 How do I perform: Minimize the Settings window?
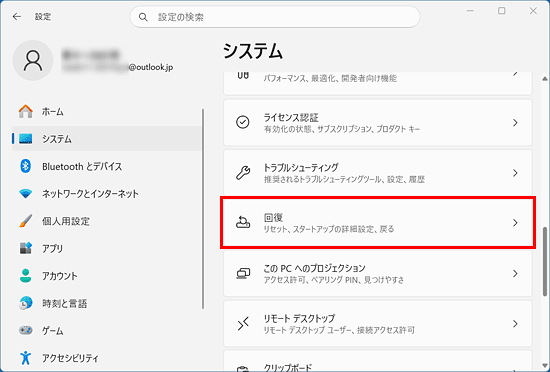[470, 11]
